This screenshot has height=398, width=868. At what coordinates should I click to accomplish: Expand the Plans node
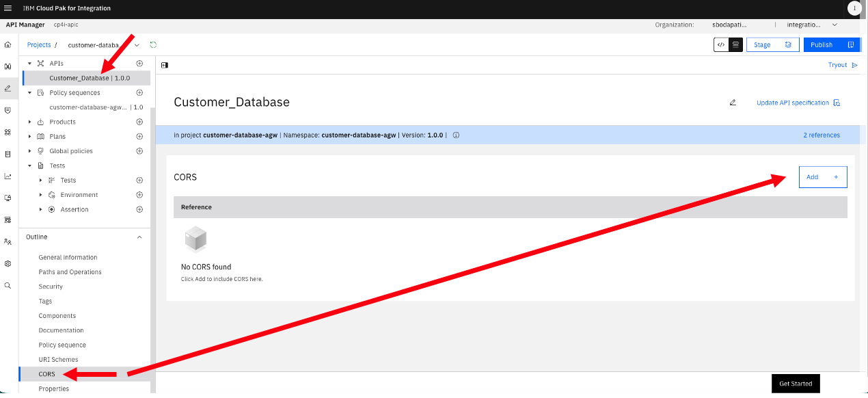29,136
